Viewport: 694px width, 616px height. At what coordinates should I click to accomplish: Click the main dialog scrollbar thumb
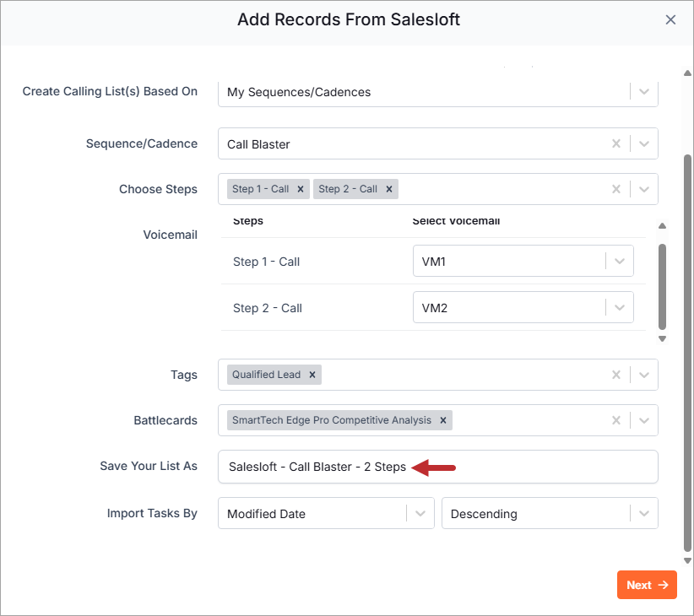(687, 353)
